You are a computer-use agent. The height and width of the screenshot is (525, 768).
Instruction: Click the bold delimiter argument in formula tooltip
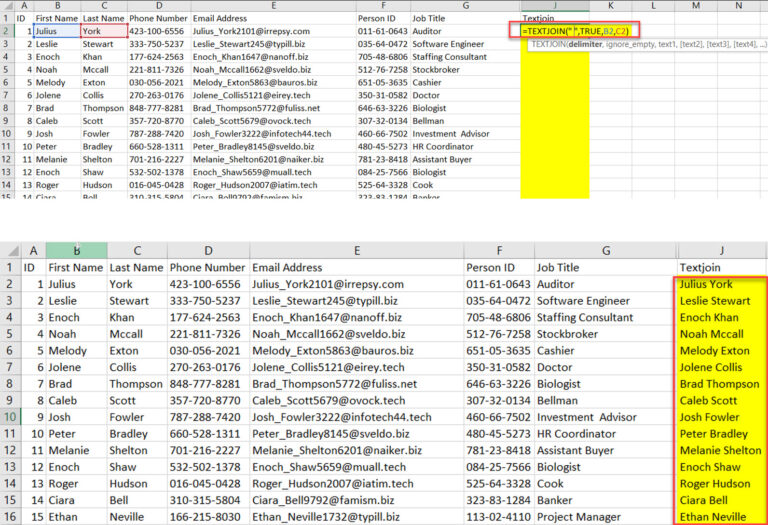pos(585,44)
